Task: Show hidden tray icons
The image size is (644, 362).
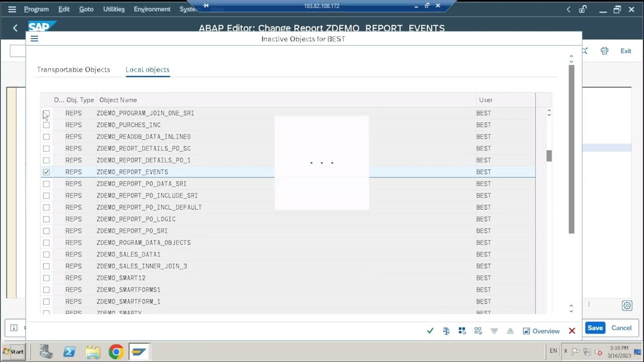Action: (x=566, y=351)
